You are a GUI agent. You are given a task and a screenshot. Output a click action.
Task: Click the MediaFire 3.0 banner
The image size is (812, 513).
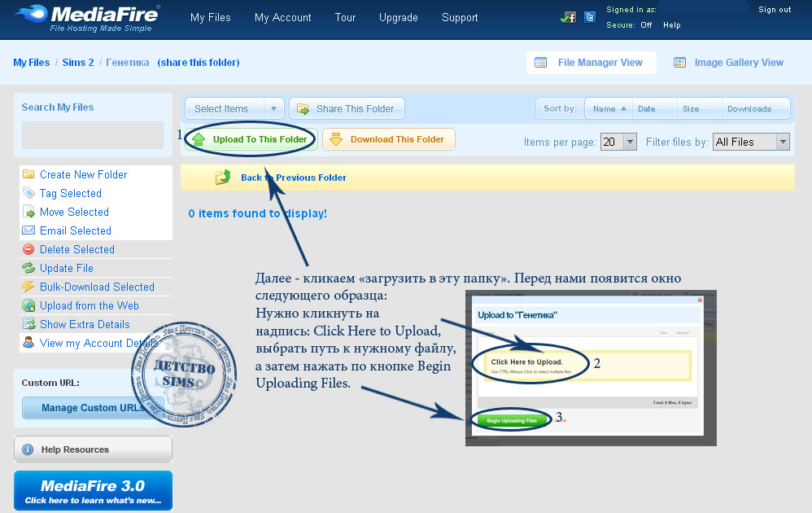[94, 491]
